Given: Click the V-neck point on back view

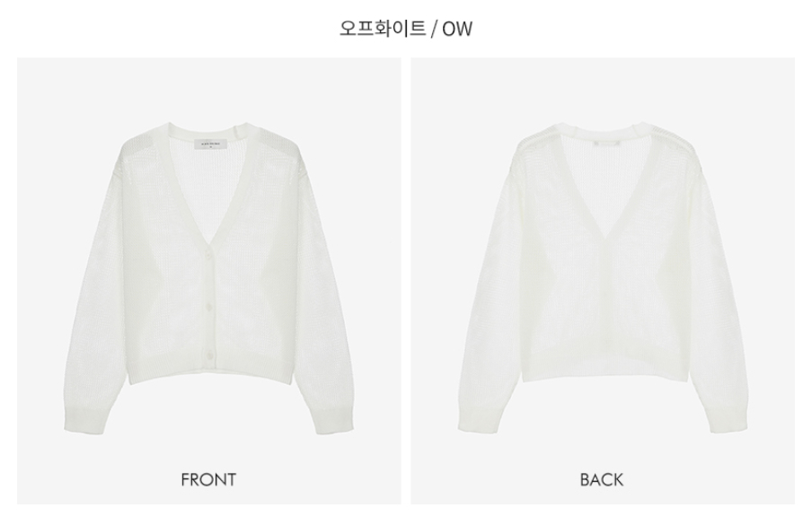Looking at the screenshot, I should pos(604,238).
